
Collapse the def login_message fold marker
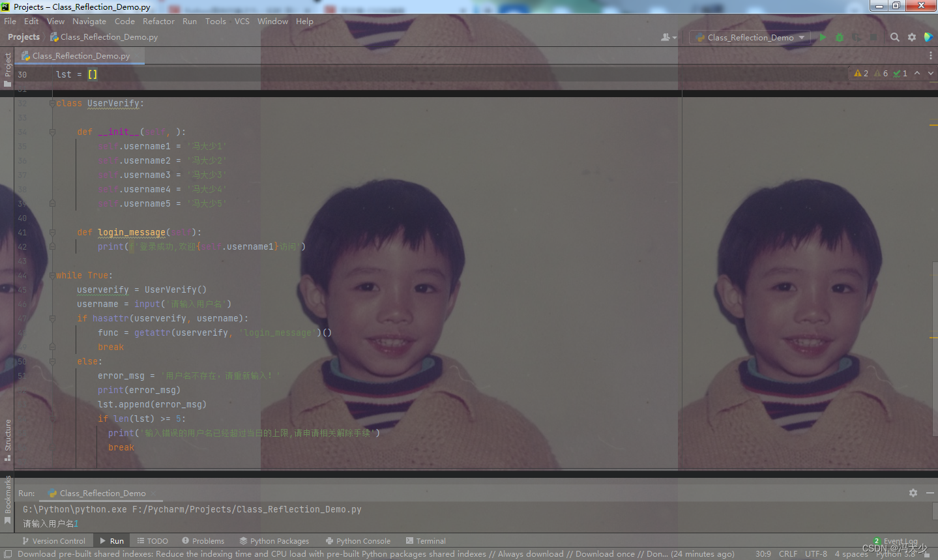pos(52,232)
